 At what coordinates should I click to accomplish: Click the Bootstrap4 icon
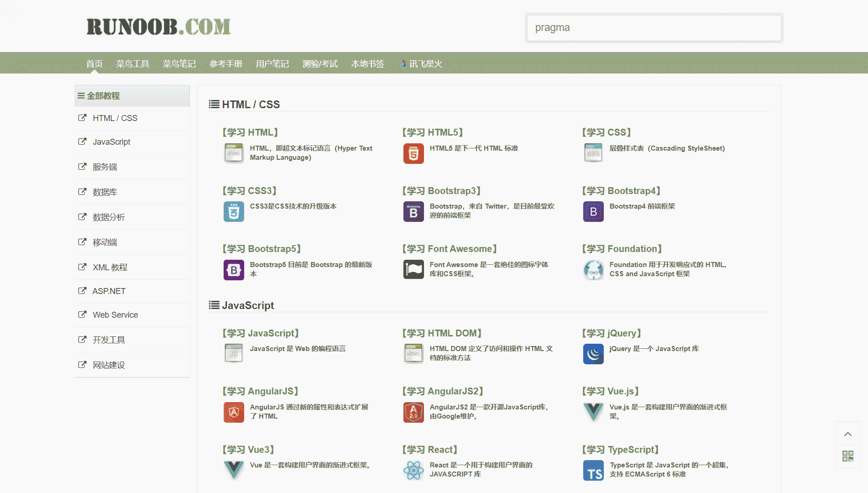click(x=593, y=212)
